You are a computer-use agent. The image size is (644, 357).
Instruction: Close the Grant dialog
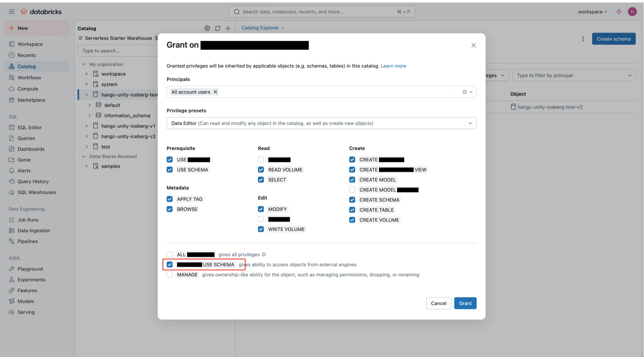pos(473,45)
